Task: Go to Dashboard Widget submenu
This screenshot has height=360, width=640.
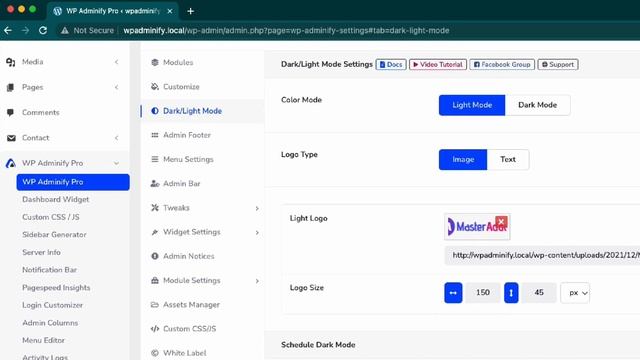Action: click(x=56, y=199)
